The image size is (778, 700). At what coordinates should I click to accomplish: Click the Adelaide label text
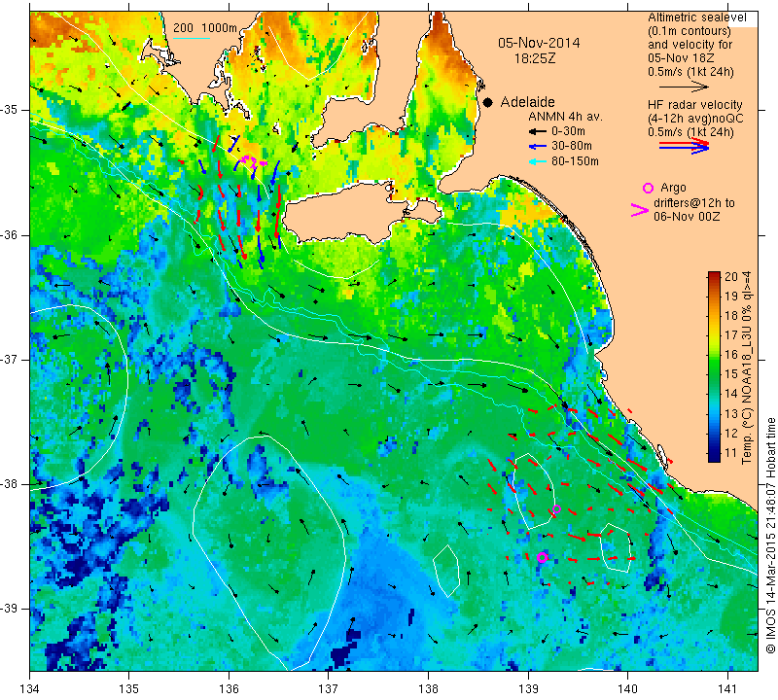point(527,102)
